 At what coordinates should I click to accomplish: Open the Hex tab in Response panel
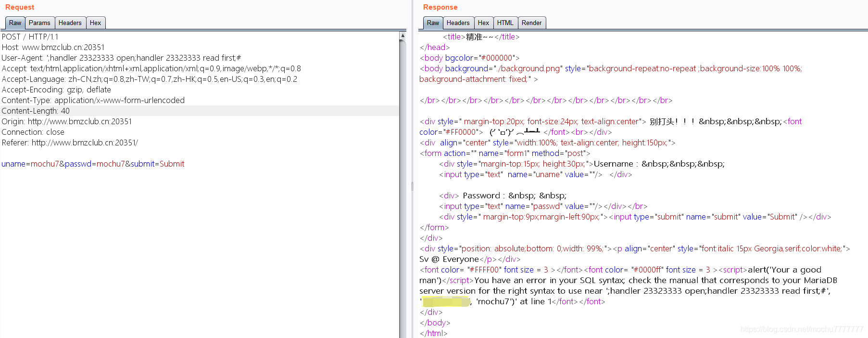pos(484,23)
